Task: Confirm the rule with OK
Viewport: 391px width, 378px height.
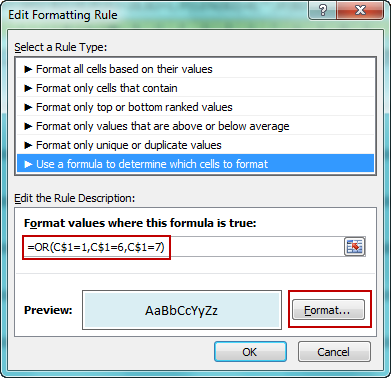Action: [x=250, y=352]
